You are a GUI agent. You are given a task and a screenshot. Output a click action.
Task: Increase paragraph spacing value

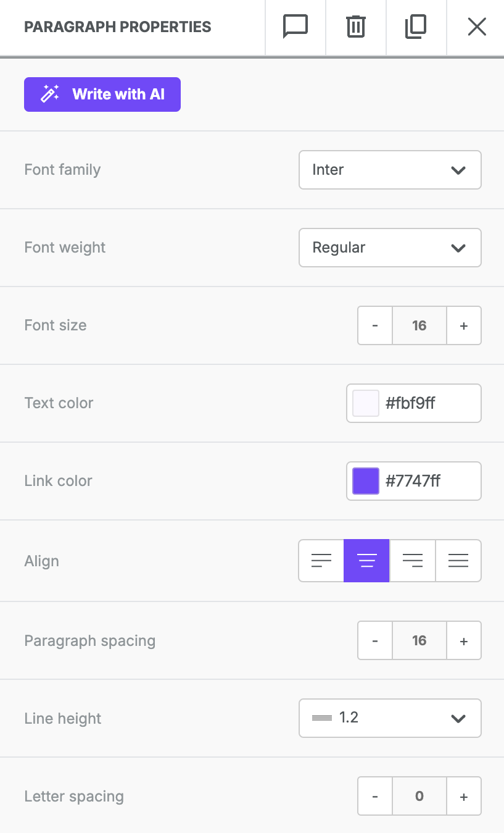(x=464, y=641)
